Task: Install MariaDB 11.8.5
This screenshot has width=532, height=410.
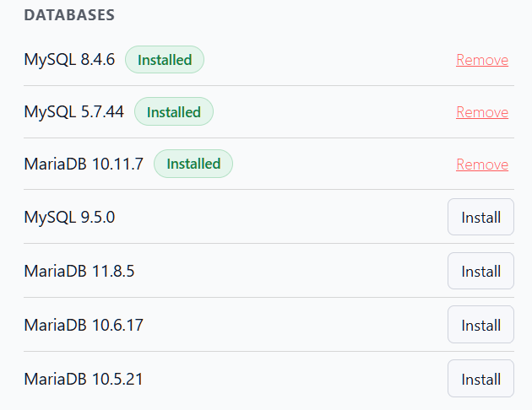Action: (480, 271)
